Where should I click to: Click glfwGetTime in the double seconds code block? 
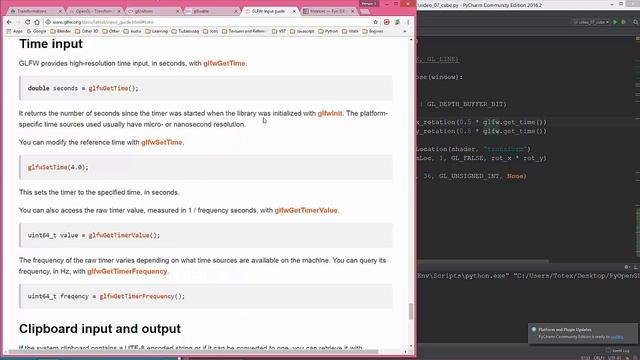tap(108, 88)
